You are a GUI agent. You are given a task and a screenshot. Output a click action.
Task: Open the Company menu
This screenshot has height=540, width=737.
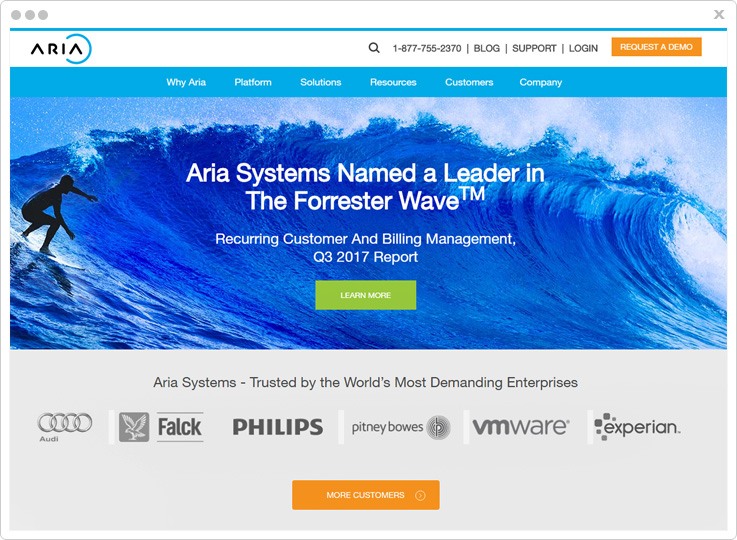coord(541,82)
